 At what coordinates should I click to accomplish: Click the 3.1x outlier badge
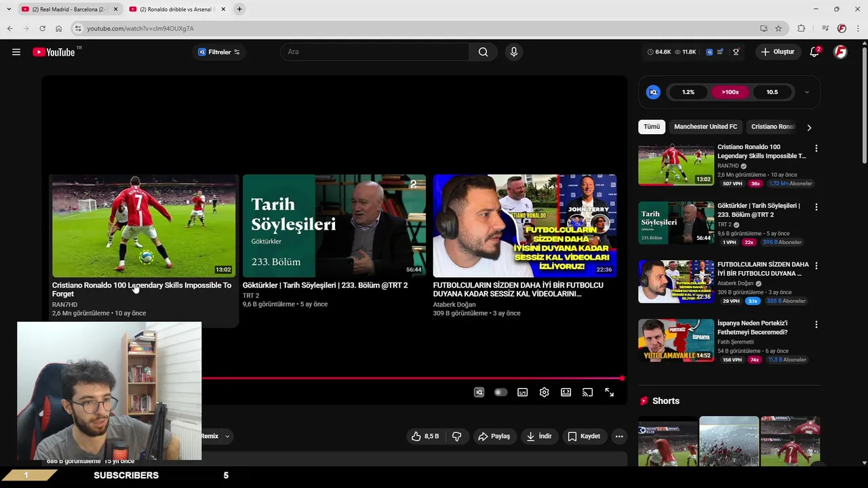pyautogui.click(x=753, y=301)
